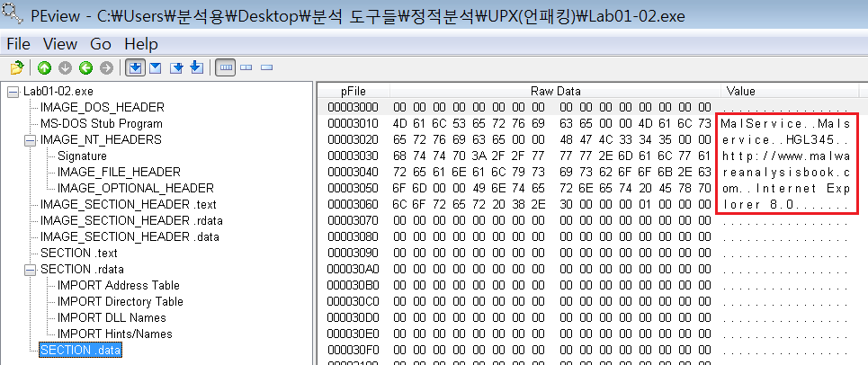Select SECTION .rdata tree item
The height and width of the screenshot is (365, 868).
(x=82, y=270)
